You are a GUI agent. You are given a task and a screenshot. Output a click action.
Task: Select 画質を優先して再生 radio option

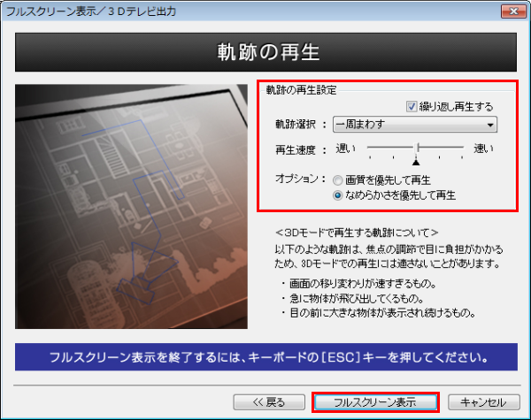click(338, 179)
